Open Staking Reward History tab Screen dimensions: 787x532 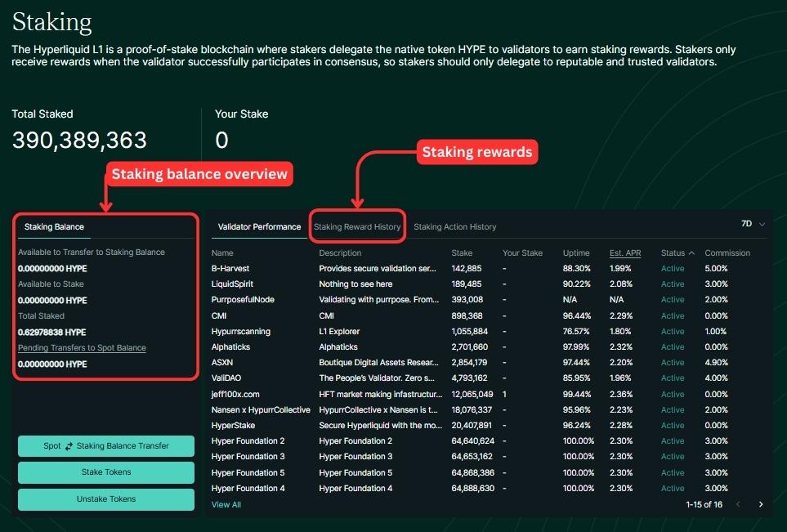[357, 227]
